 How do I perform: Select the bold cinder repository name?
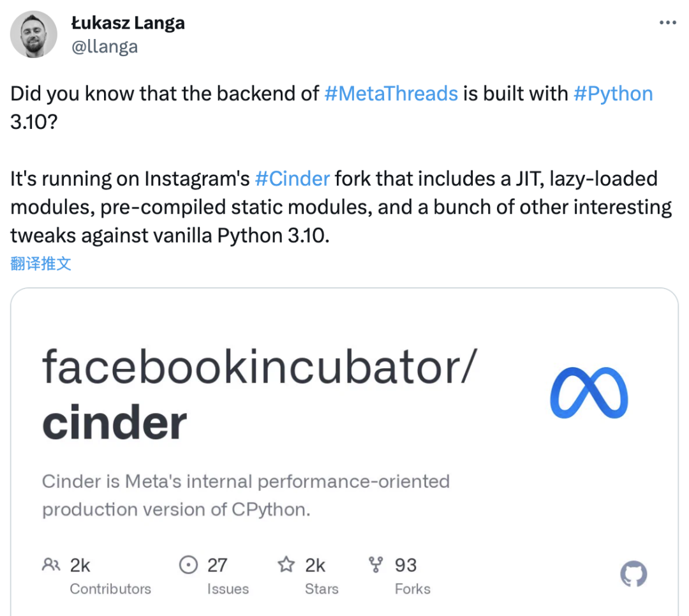tap(115, 423)
